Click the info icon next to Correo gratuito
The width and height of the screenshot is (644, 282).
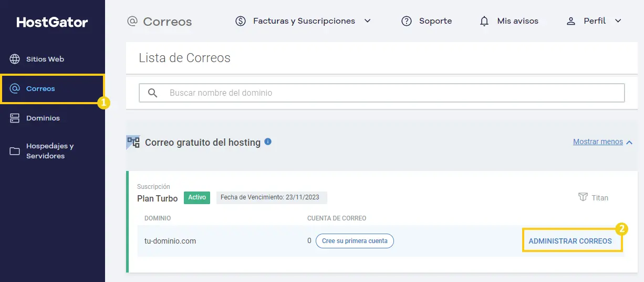click(268, 142)
